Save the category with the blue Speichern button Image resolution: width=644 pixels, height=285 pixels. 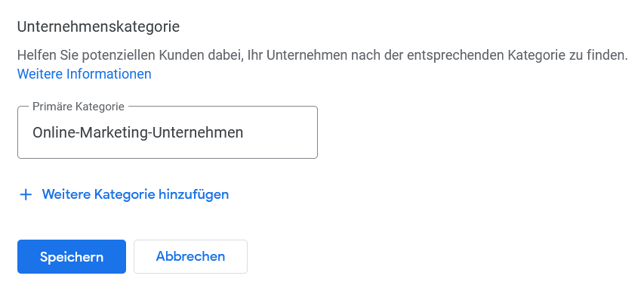(x=72, y=256)
